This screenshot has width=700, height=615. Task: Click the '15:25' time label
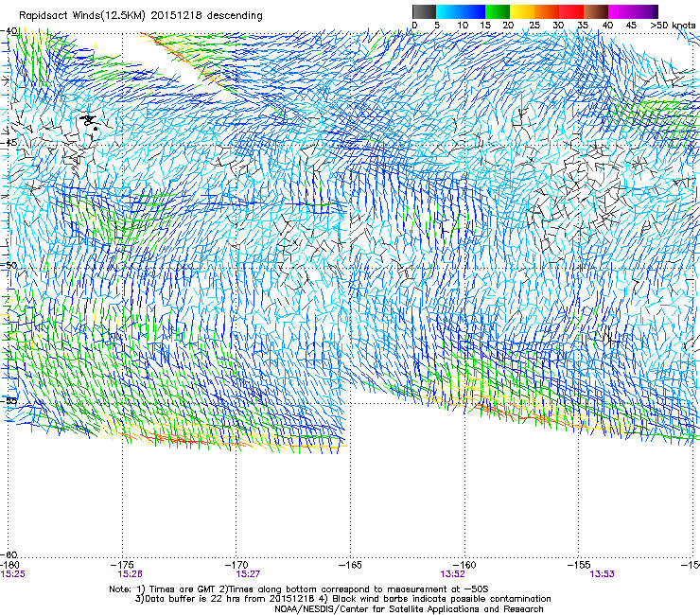coord(13,574)
